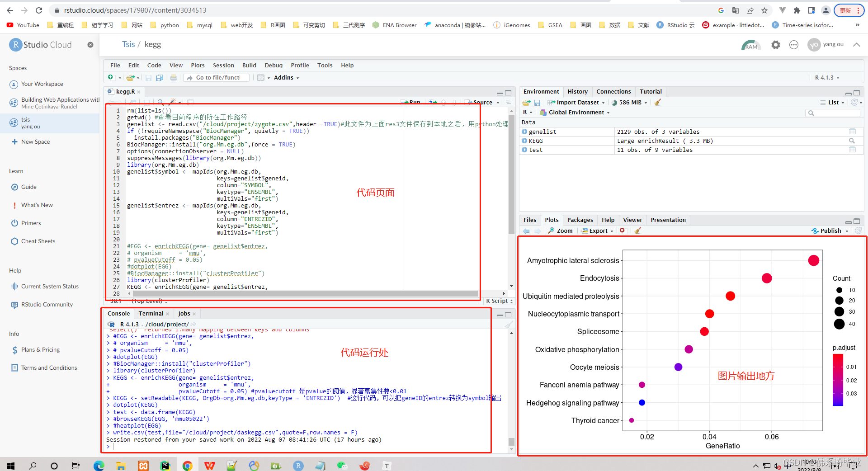Image resolution: width=868 pixels, height=471 pixels.
Task: Open a new file using the new file icon
Action: coord(111,77)
